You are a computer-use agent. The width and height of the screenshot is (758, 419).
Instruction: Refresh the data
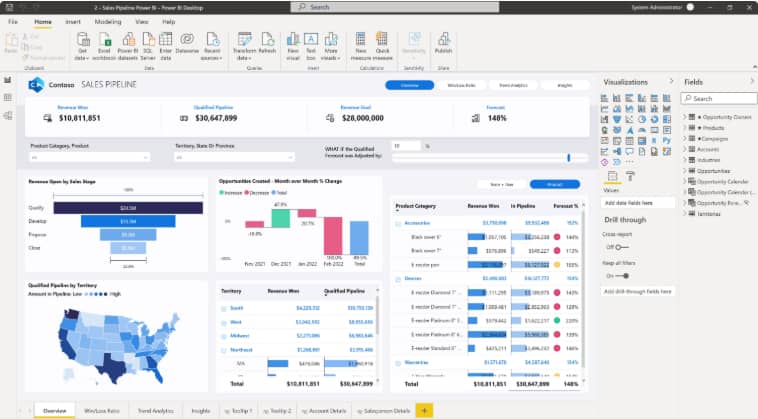click(267, 43)
